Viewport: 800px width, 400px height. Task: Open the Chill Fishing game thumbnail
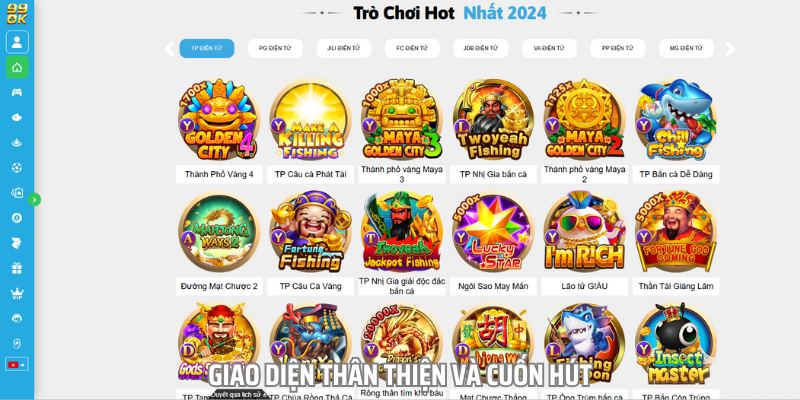[676, 119]
